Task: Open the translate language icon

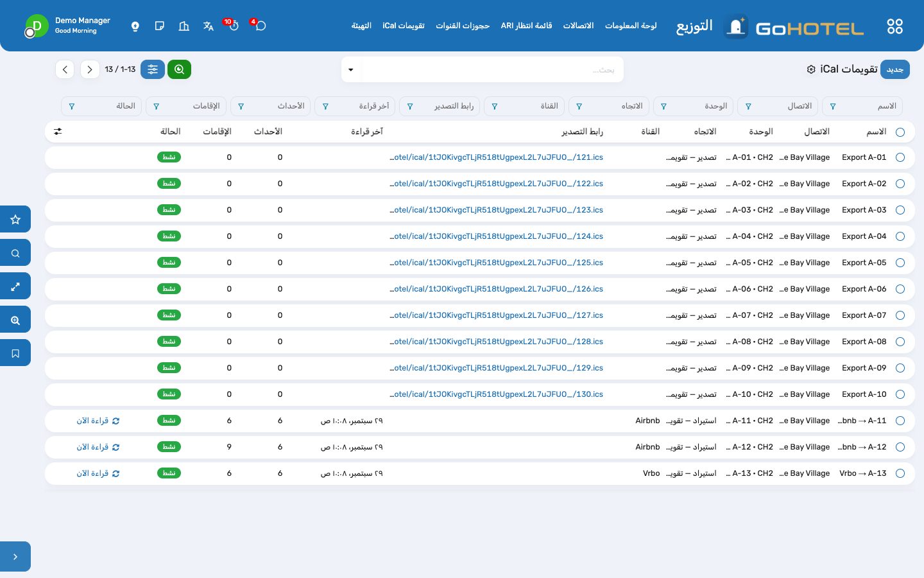Action: coord(208,26)
